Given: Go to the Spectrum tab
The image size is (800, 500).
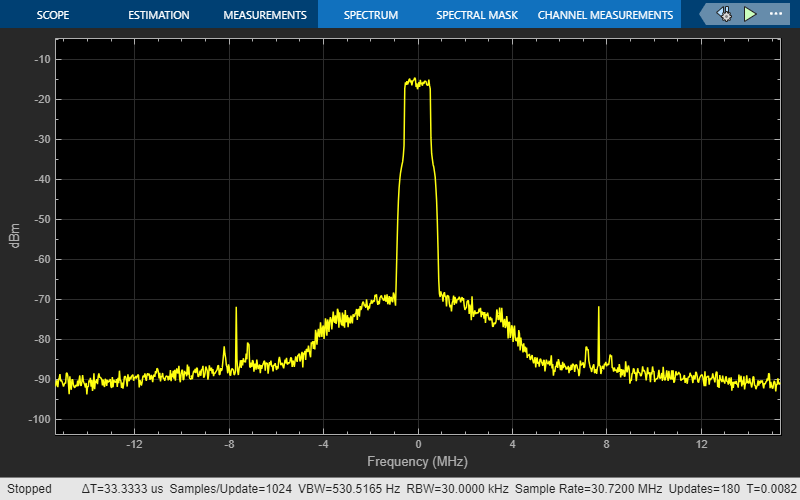Looking at the screenshot, I should tap(371, 15).
